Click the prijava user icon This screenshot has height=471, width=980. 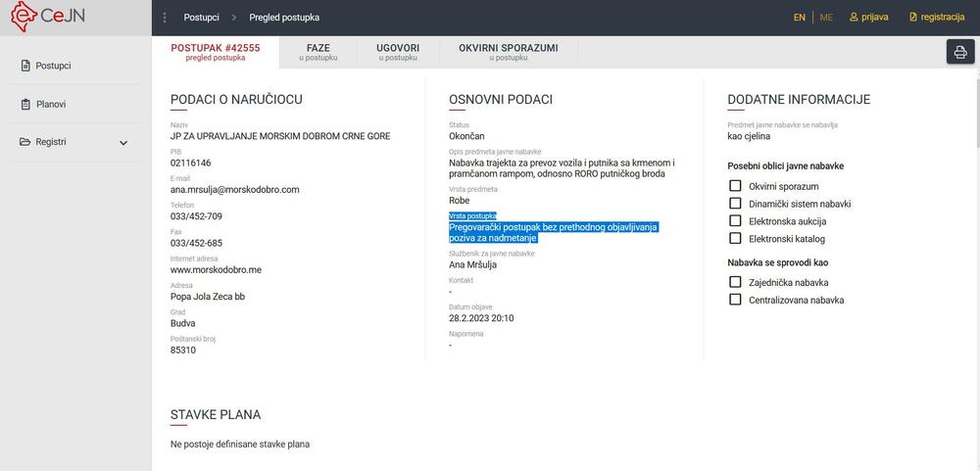[854, 18]
